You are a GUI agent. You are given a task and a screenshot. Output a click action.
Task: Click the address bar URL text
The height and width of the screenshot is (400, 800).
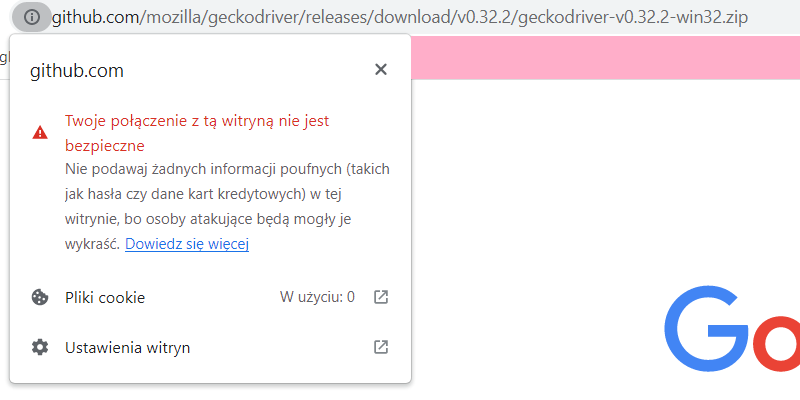click(401, 18)
